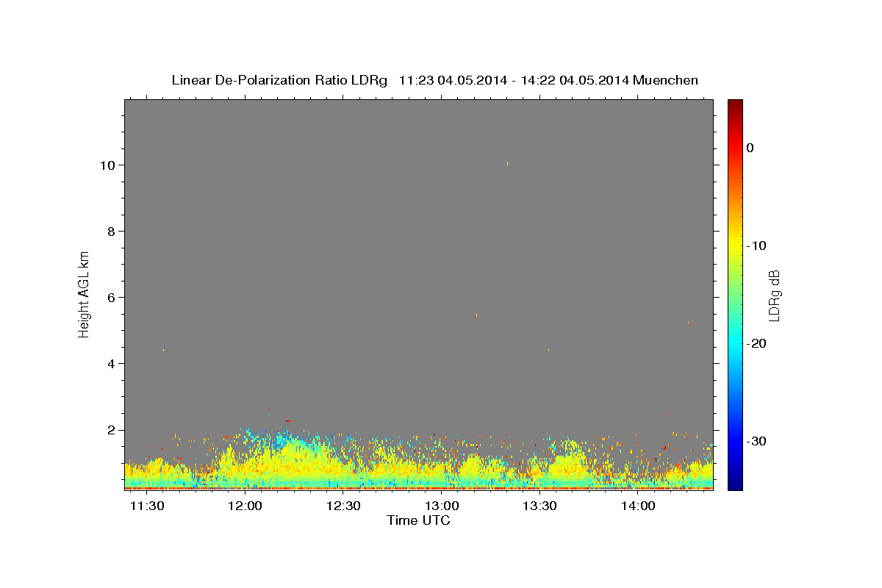Click the 'Time UTC' axis label
Viewport: 882px width, 588px height.
[x=418, y=520]
